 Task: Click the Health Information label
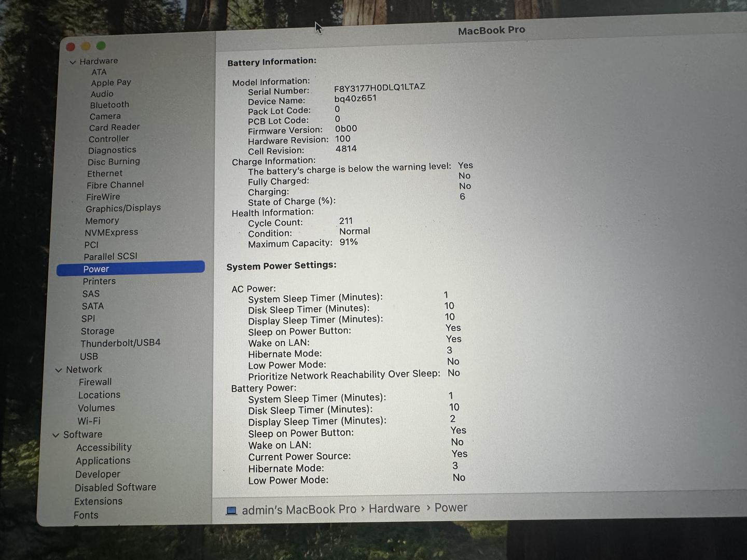click(272, 213)
